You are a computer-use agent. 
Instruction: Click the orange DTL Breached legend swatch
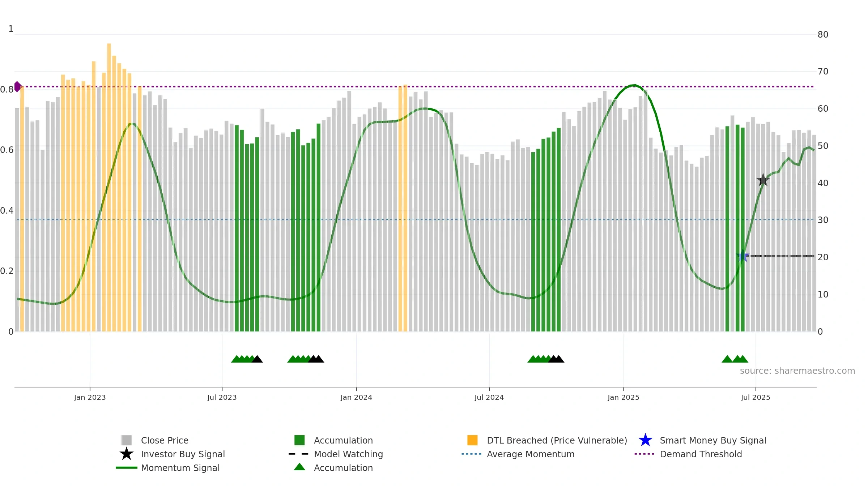coord(472,440)
